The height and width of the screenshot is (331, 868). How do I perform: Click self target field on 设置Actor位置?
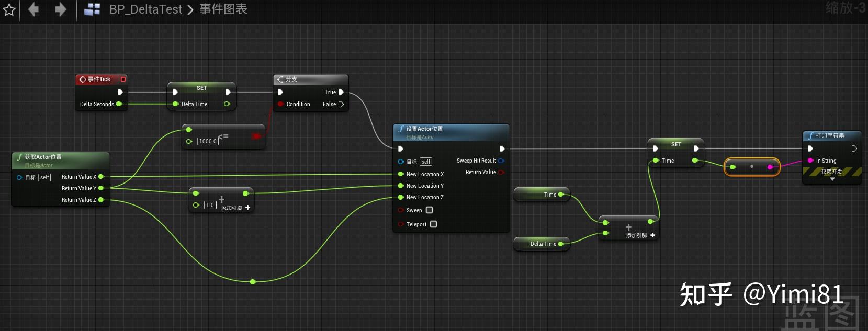point(426,162)
